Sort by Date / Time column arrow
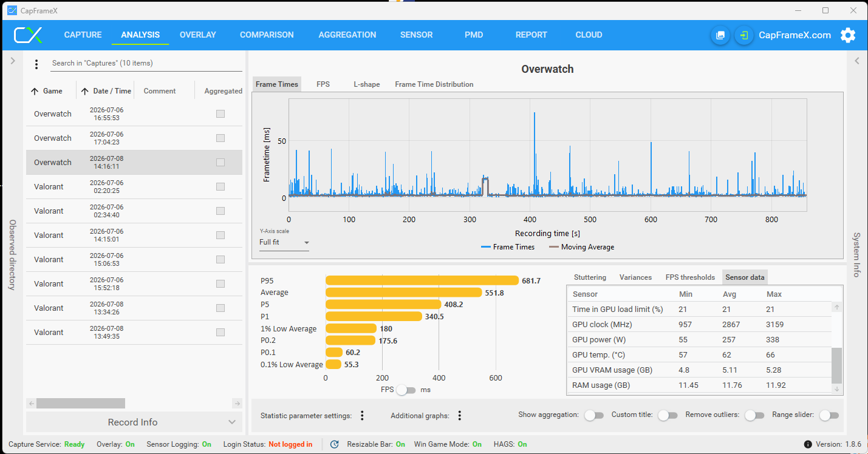The image size is (868, 454). 84,91
